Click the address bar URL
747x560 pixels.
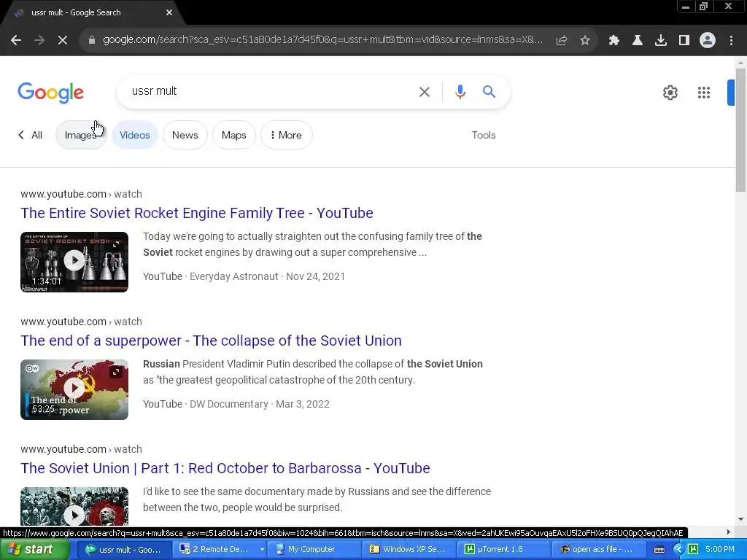322,40
